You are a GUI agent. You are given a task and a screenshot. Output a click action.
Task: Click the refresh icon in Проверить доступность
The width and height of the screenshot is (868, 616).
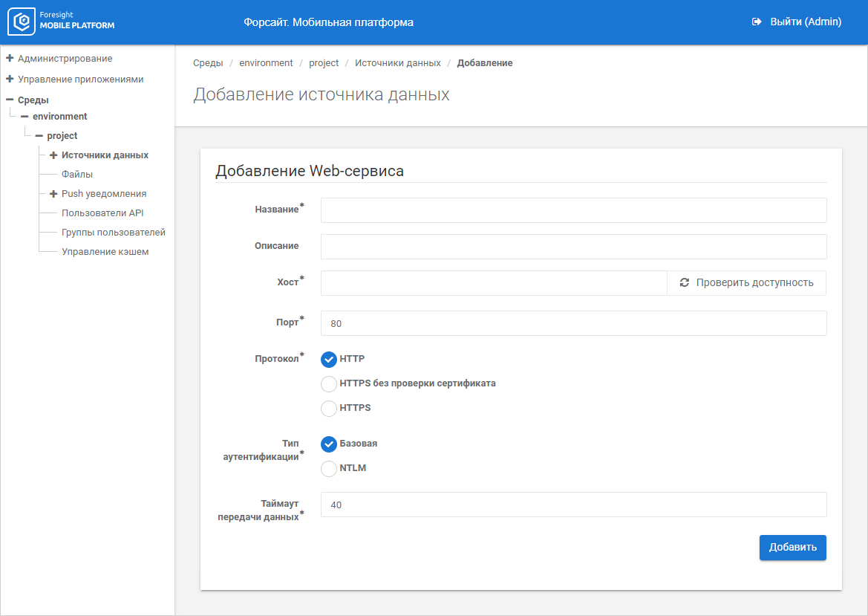point(684,283)
